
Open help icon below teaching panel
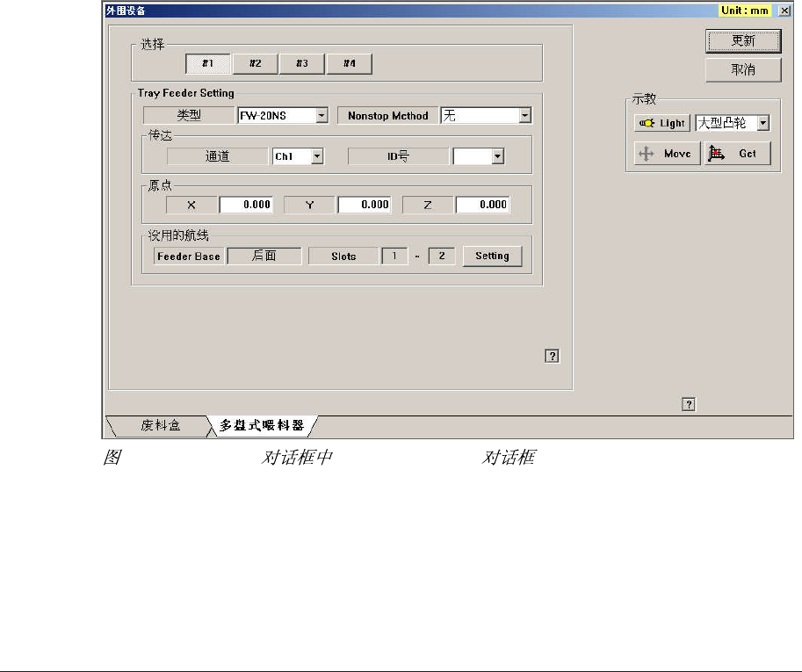click(689, 405)
